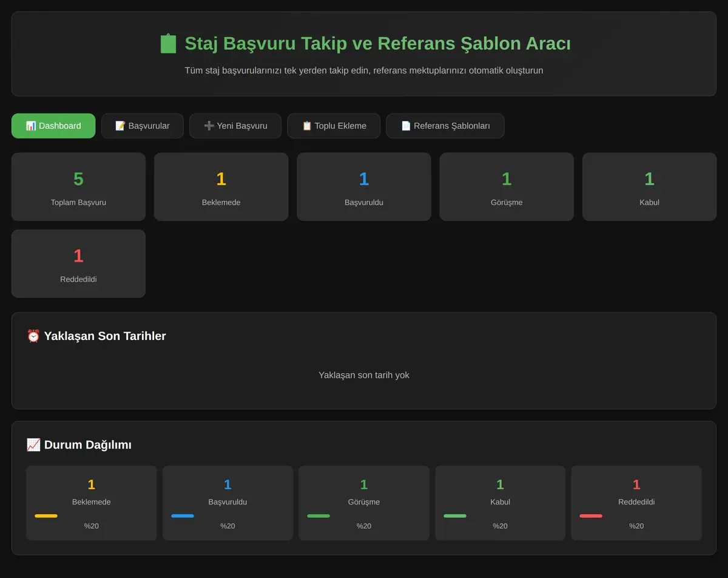The height and width of the screenshot is (578, 728).
Task: Click the Beklemede label in Durum Dağılımı
Action: (x=92, y=502)
